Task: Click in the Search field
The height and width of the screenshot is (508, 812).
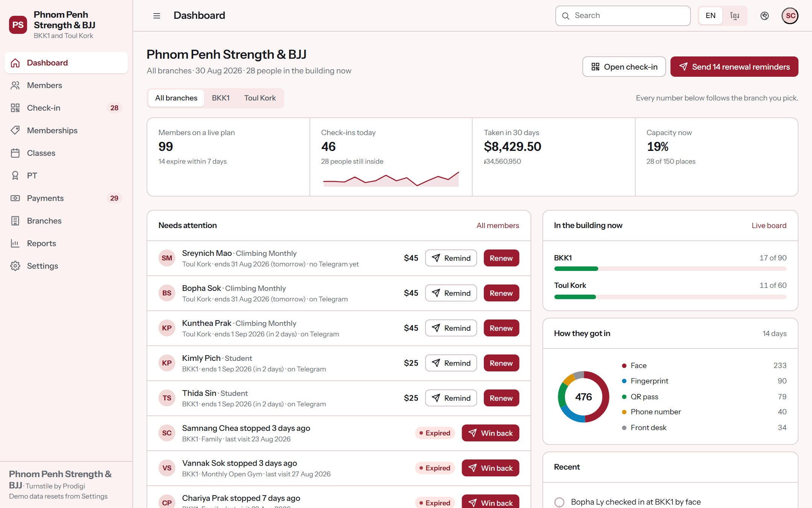Action: click(x=623, y=16)
